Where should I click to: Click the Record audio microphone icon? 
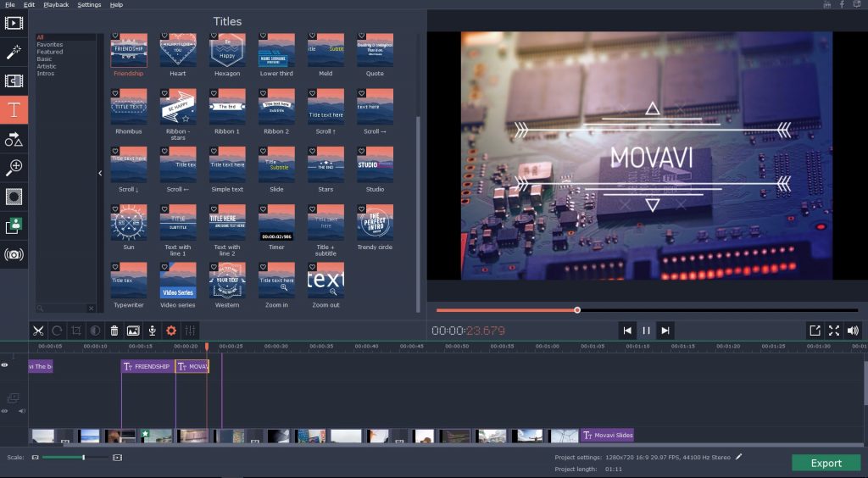[x=153, y=331]
